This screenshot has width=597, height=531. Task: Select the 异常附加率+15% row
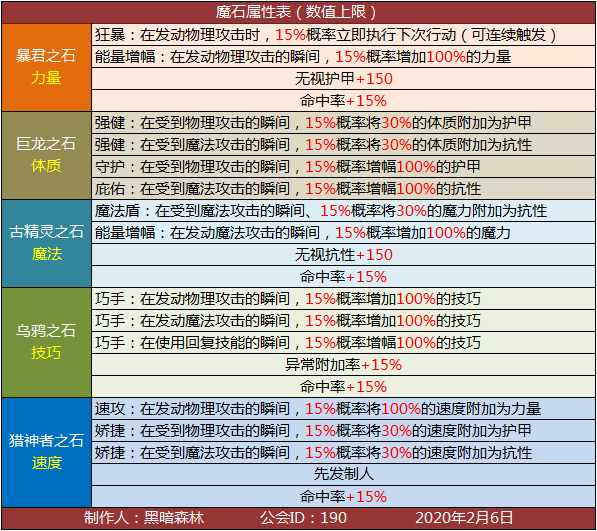tap(343, 365)
